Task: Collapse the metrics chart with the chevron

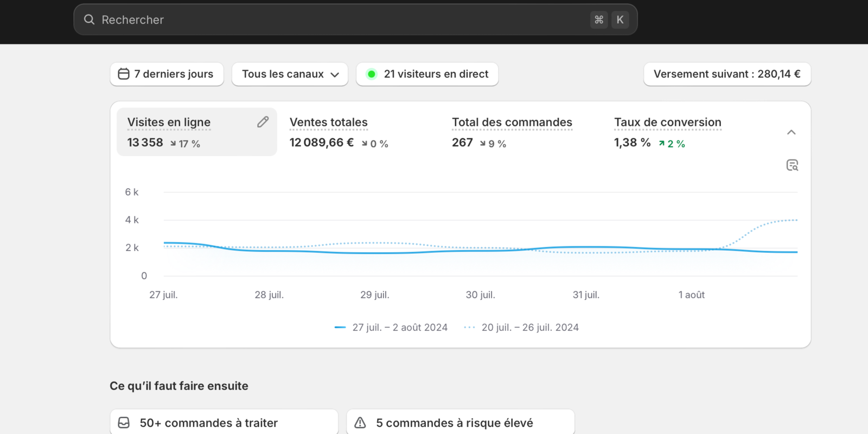Action: pos(792,132)
